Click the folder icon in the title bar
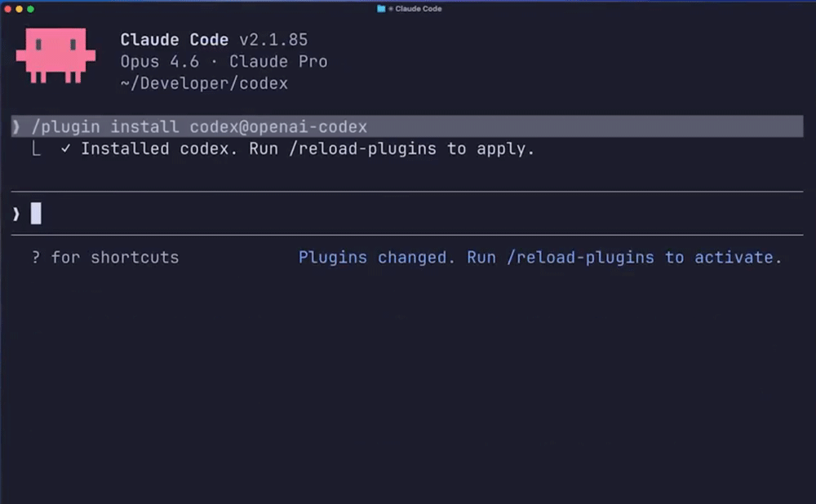 381,8
